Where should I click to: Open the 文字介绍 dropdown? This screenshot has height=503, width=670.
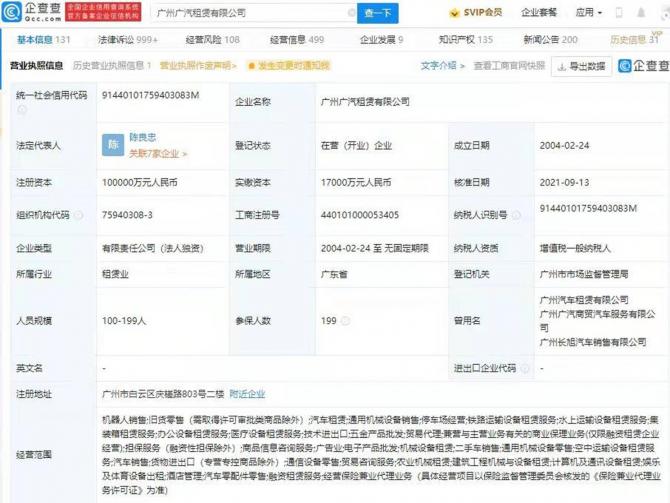pyautogui.click(x=439, y=65)
